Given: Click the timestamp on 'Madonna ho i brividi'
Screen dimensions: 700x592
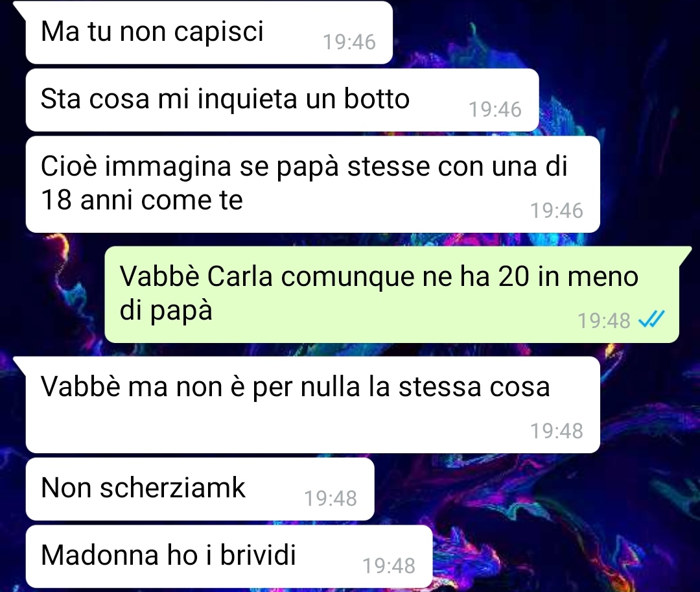Looking at the screenshot, I should point(389,565).
